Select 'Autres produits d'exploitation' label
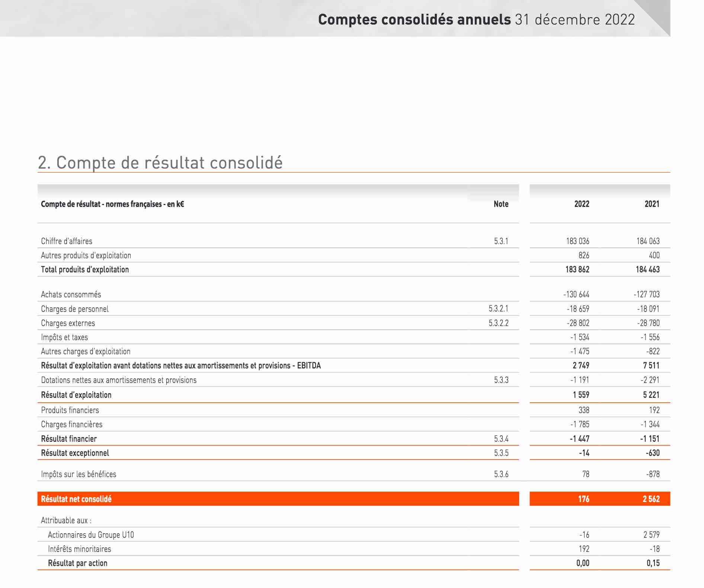Screen dimensions: 704x588 86,255
